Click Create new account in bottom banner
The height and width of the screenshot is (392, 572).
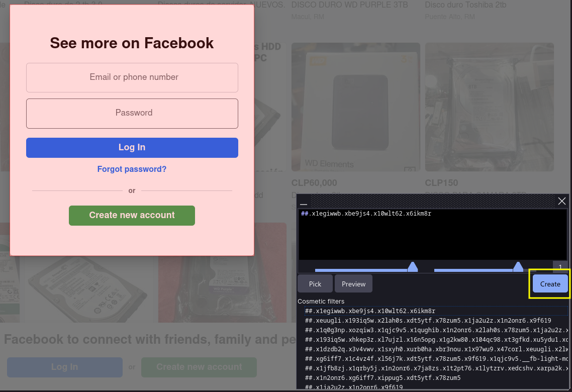pyautogui.click(x=199, y=367)
